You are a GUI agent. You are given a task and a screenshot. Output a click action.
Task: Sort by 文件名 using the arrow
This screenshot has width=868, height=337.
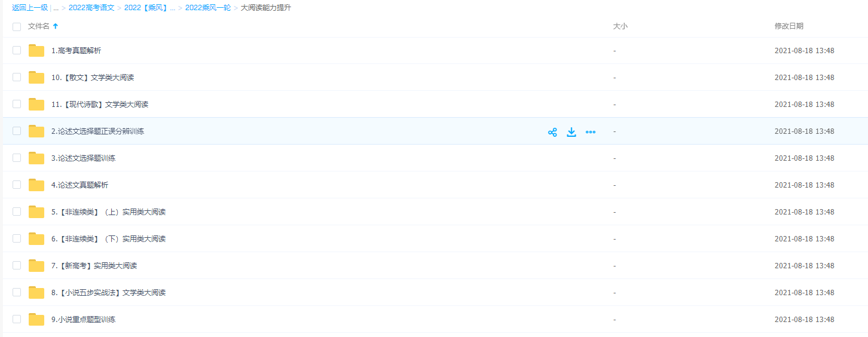(56, 26)
